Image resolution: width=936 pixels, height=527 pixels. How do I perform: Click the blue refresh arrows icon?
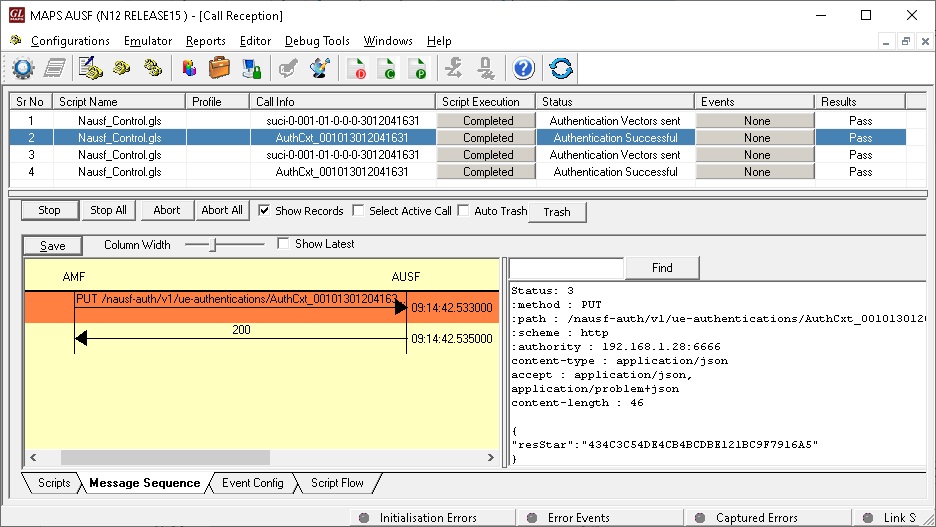click(x=561, y=68)
